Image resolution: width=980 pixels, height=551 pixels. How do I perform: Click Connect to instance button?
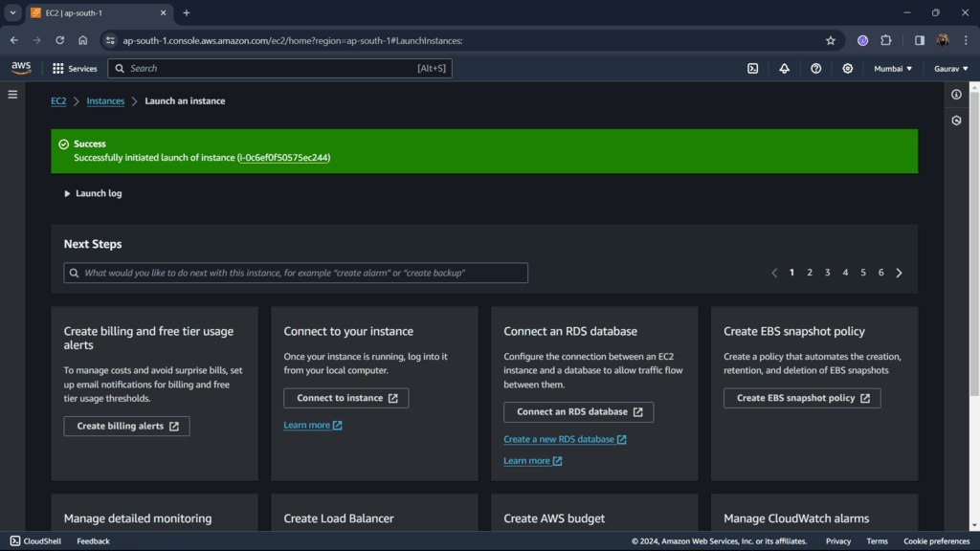(346, 398)
